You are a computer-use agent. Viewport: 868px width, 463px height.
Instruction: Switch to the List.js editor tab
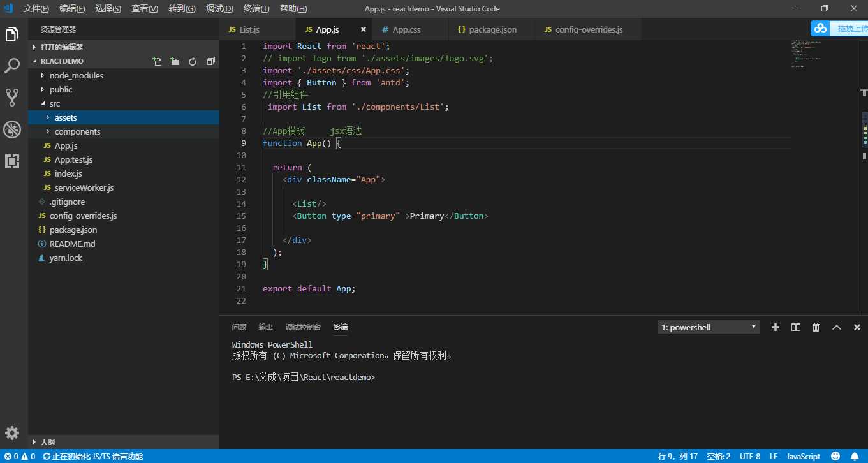pyautogui.click(x=258, y=30)
